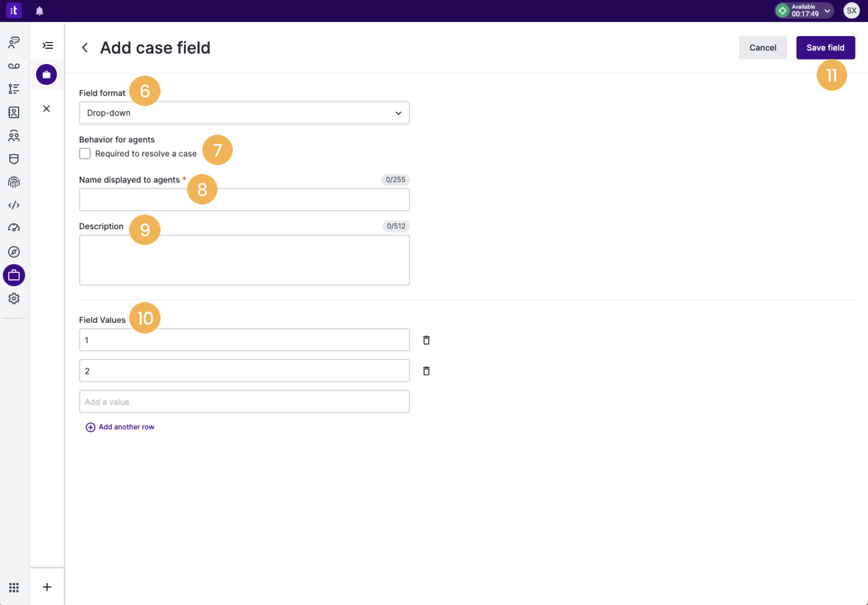Collapse the secondary menu with the list icon
868x605 pixels.
pyautogui.click(x=48, y=45)
